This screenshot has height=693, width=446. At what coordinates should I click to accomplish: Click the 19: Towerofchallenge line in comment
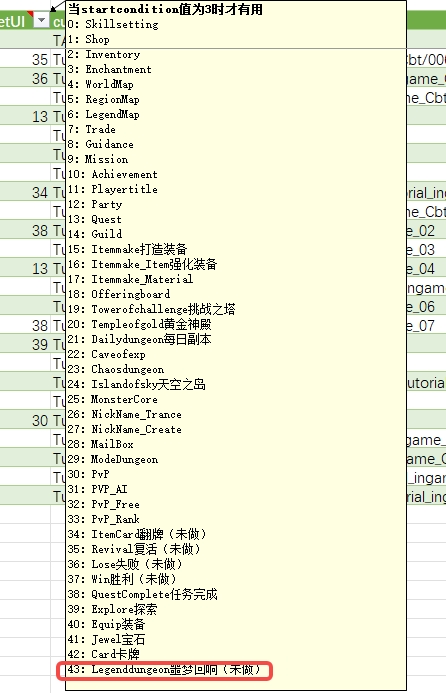pos(152,309)
